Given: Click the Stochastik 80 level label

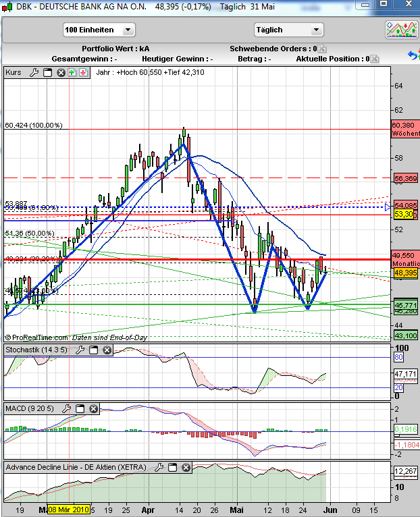Looking at the screenshot, I should tap(398, 357).
